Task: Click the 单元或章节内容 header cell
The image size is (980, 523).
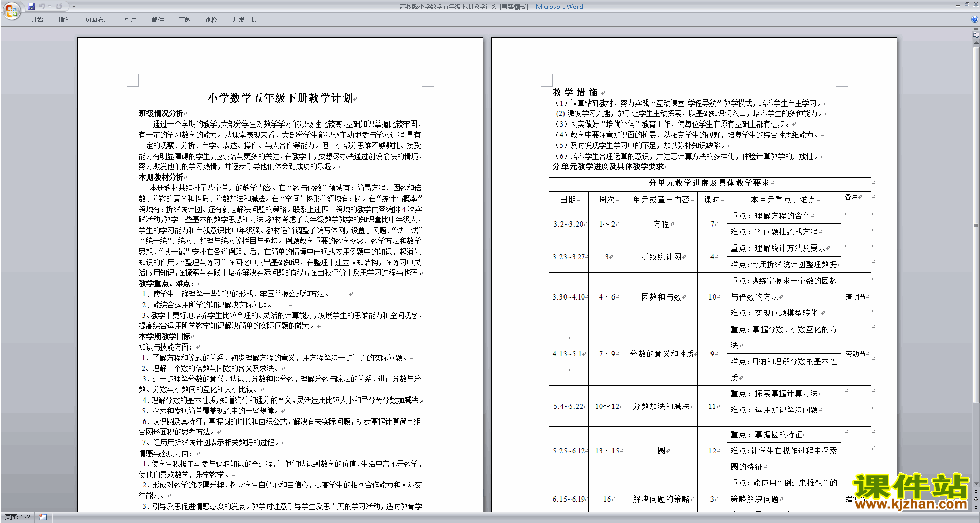Action: coord(661,200)
